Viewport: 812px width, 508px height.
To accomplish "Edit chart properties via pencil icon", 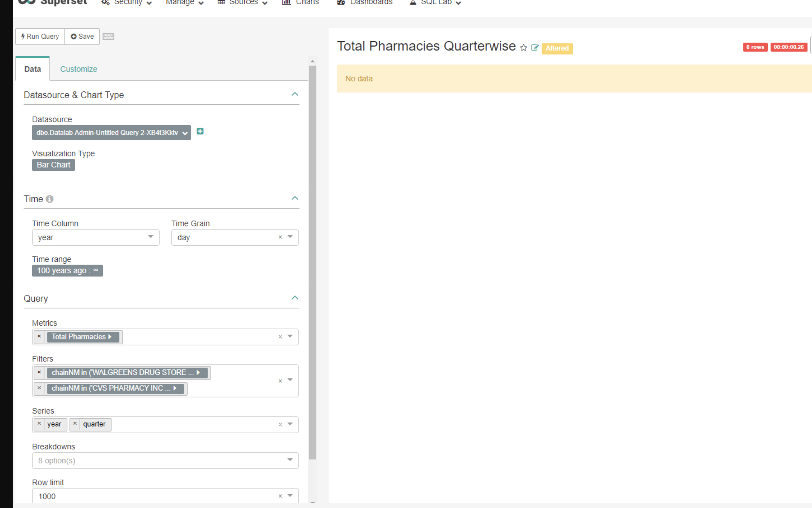I will (x=534, y=47).
